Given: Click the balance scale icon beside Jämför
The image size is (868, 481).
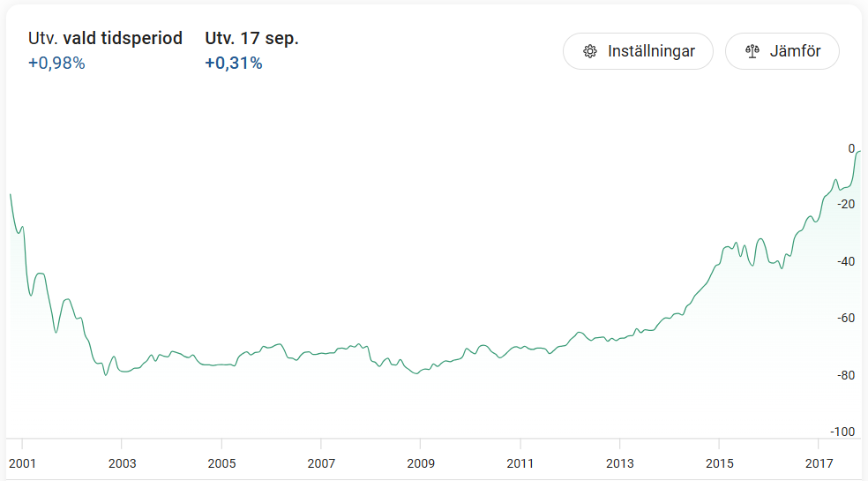Looking at the screenshot, I should tap(752, 51).
